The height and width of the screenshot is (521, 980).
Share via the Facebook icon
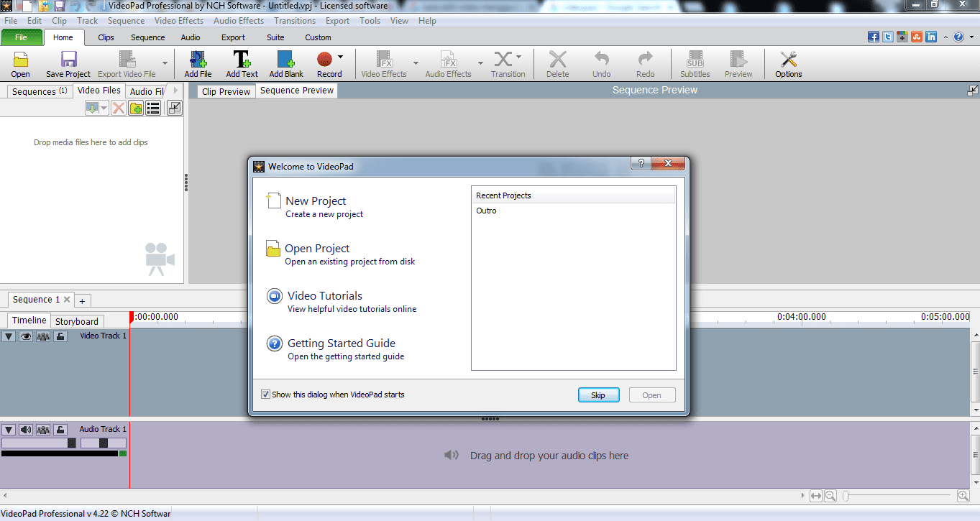tap(874, 37)
